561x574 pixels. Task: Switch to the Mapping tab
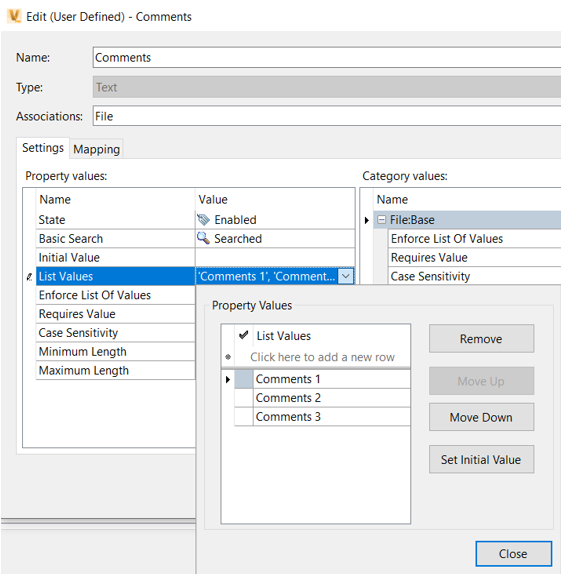click(96, 149)
